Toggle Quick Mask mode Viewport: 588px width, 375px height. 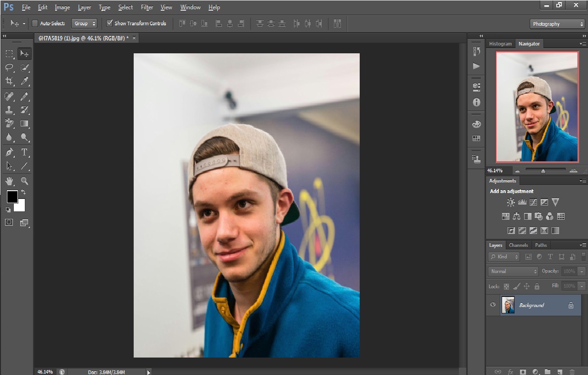click(9, 222)
